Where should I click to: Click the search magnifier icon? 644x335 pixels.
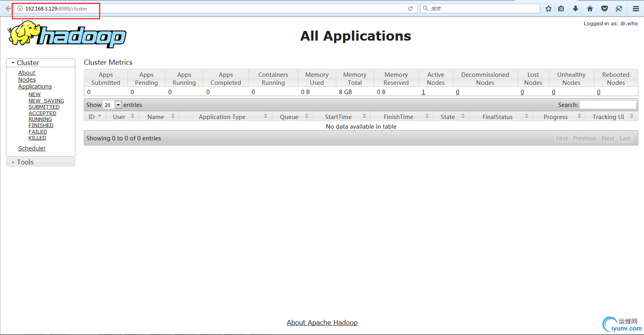425,8
